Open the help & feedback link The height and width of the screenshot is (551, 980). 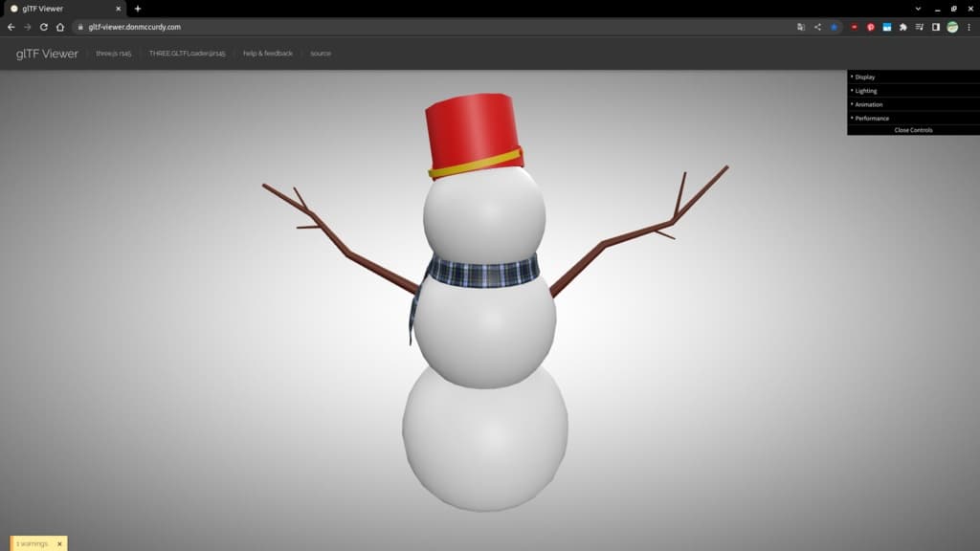268,54
